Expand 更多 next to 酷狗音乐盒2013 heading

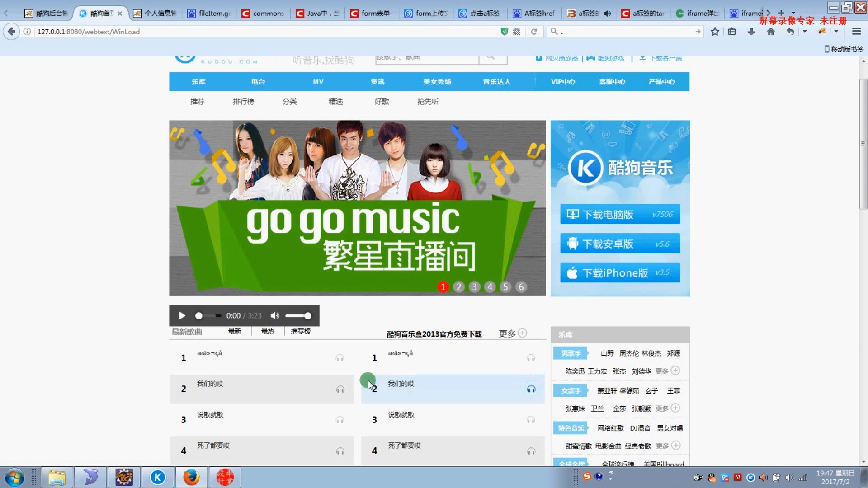pos(513,333)
